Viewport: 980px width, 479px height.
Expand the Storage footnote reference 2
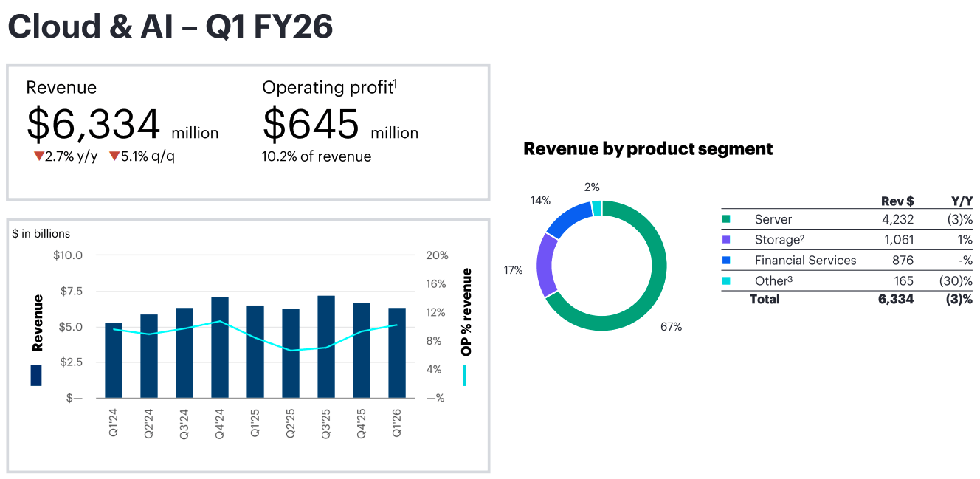(802, 236)
